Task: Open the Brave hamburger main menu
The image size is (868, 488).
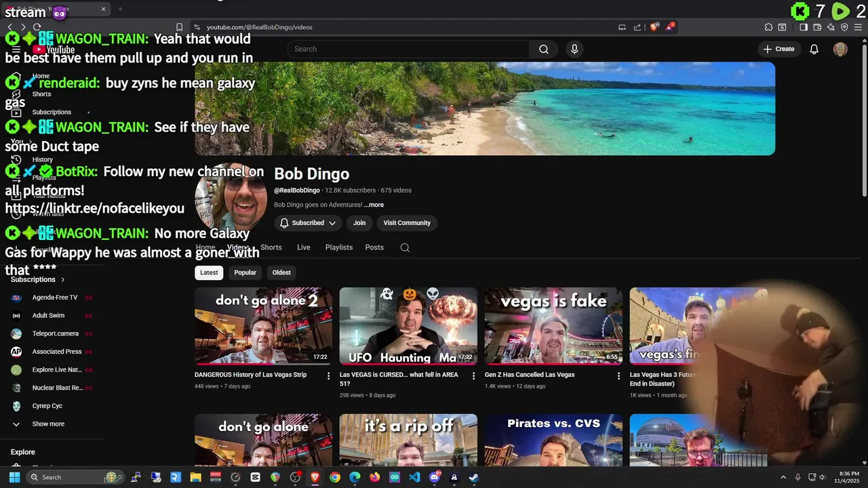Action: pos(858,27)
